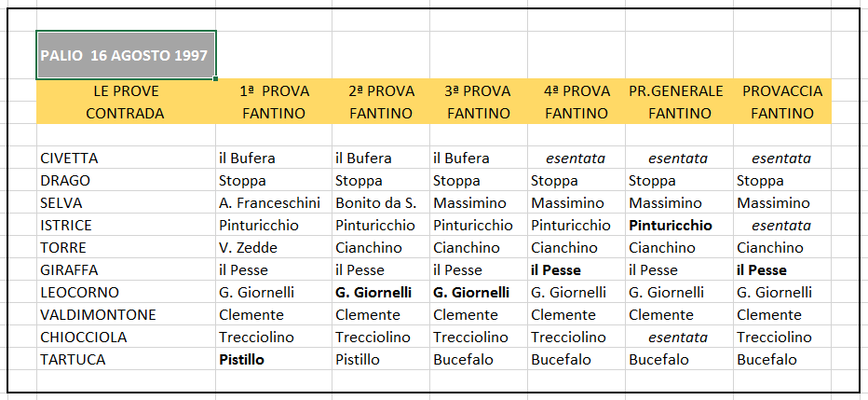This screenshot has height=400, width=868.
Task: Select the bold Pistillo cell in TARTUCA row
Action: click(x=274, y=360)
